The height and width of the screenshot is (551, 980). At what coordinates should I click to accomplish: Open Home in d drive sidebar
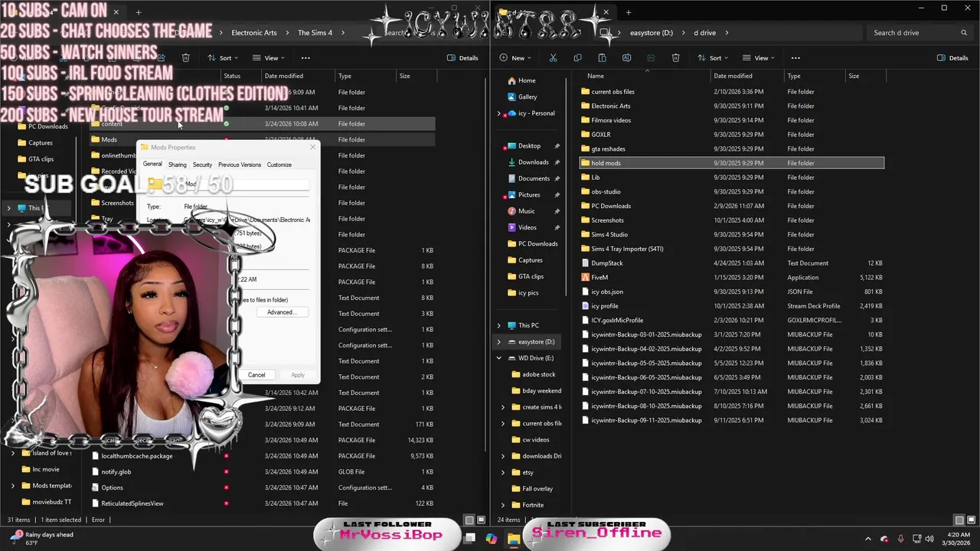(527, 80)
